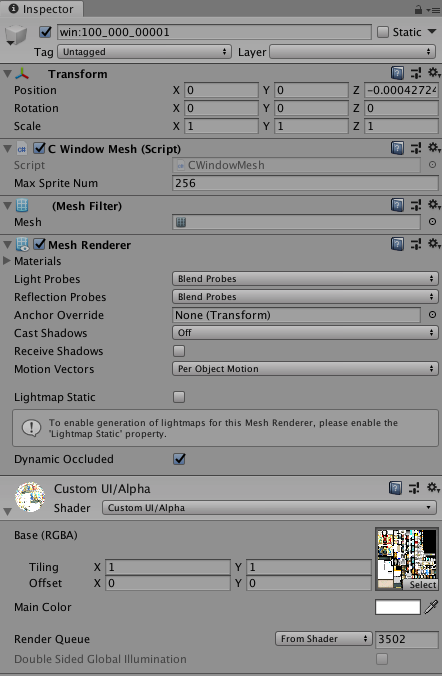Select the Inspector tab

tap(41, 9)
